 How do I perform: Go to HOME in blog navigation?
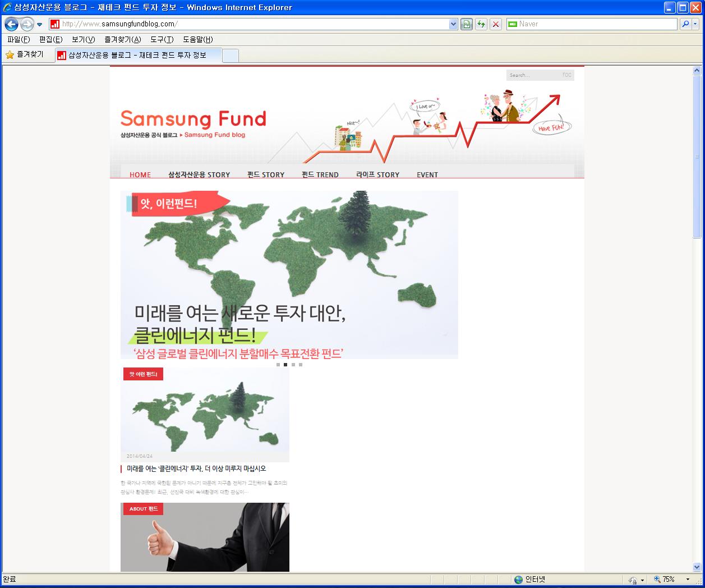coord(140,174)
